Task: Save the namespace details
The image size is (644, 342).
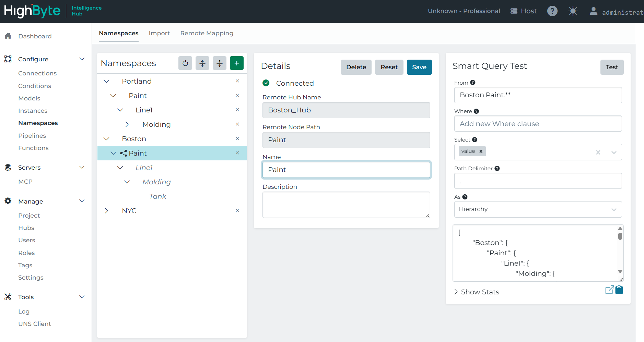Action: click(419, 67)
